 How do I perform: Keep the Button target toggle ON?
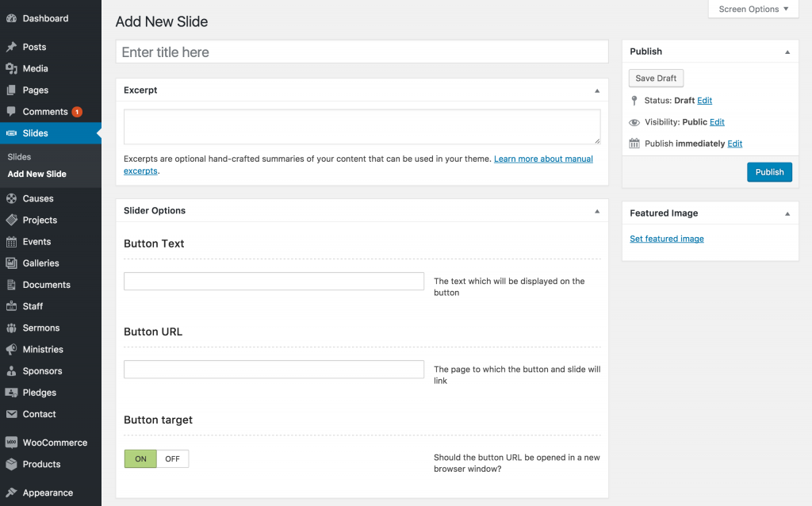[140, 458]
